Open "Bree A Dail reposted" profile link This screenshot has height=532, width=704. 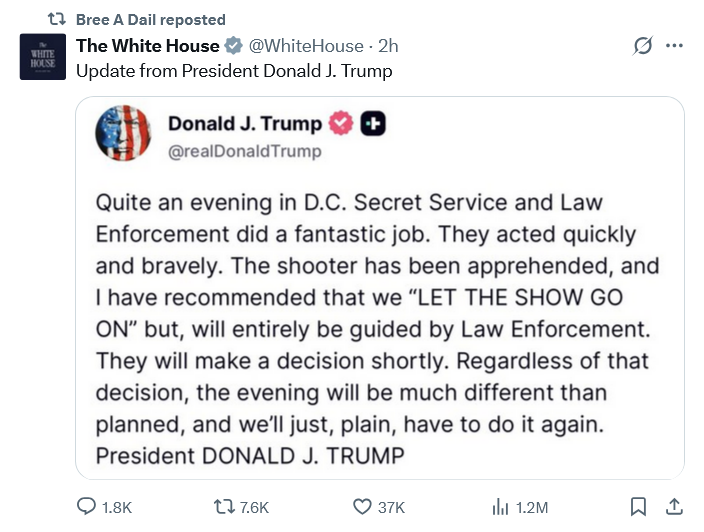coord(150,19)
